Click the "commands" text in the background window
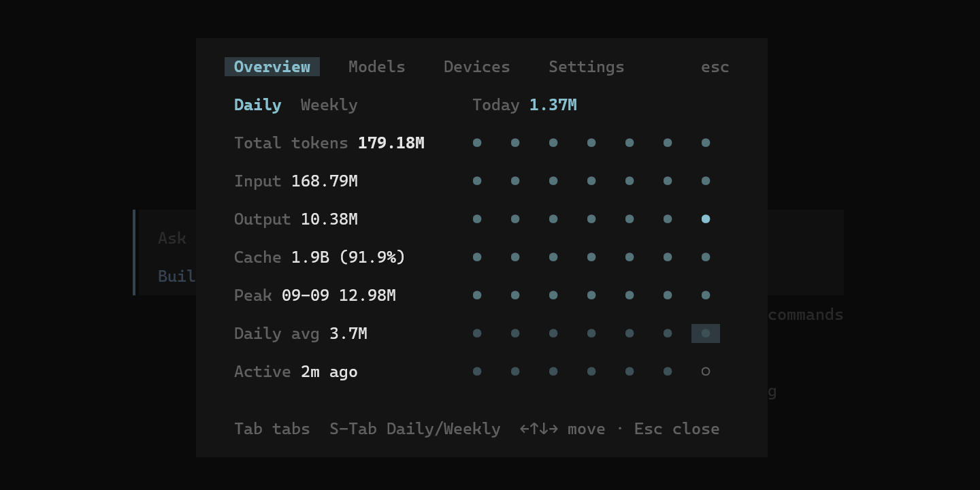 click(806, 314)
